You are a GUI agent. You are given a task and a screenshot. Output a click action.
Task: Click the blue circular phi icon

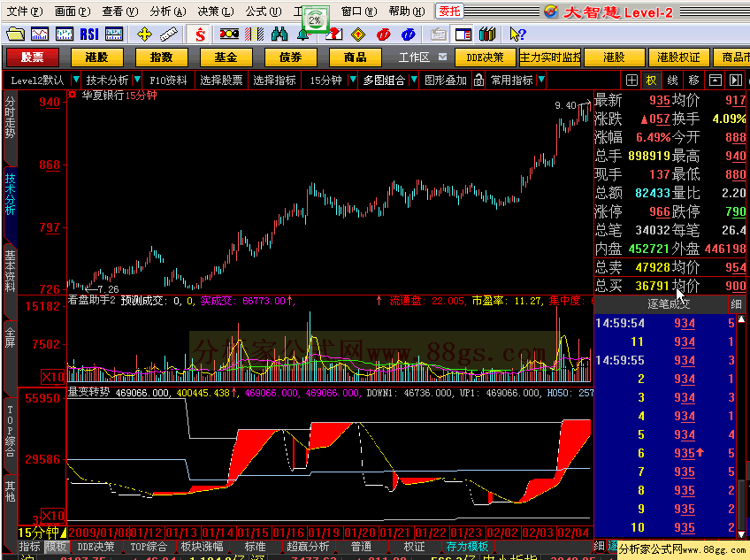point(408,34)
